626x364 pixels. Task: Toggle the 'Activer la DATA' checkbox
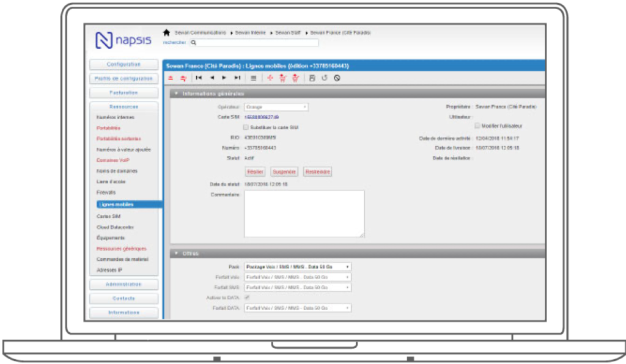pyautogui.click(x=246, y=297)
